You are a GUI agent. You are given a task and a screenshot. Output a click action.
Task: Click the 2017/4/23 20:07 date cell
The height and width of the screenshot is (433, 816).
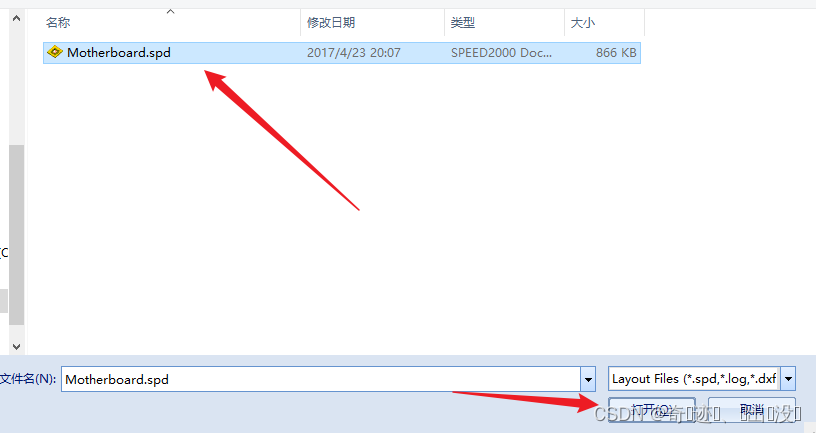354,53
